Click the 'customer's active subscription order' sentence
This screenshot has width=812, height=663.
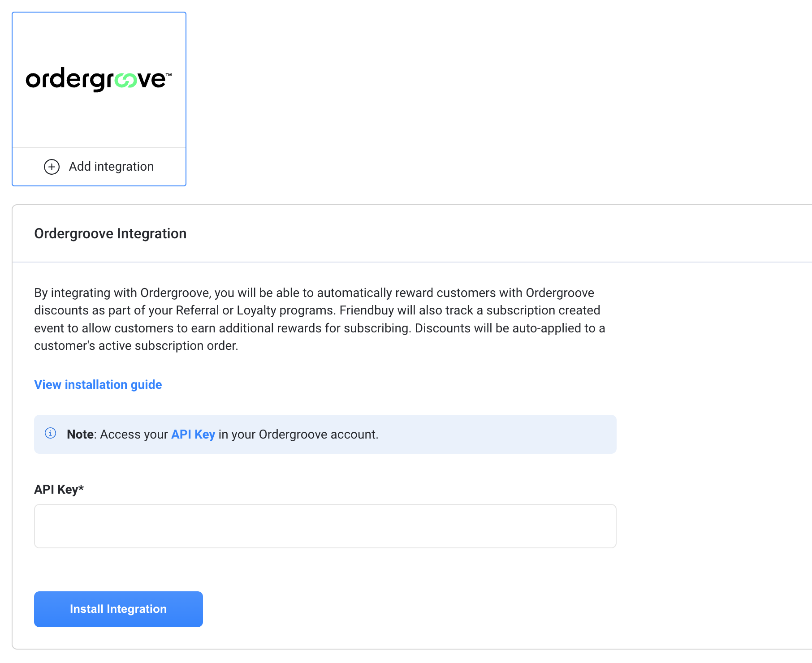(136, 346)
